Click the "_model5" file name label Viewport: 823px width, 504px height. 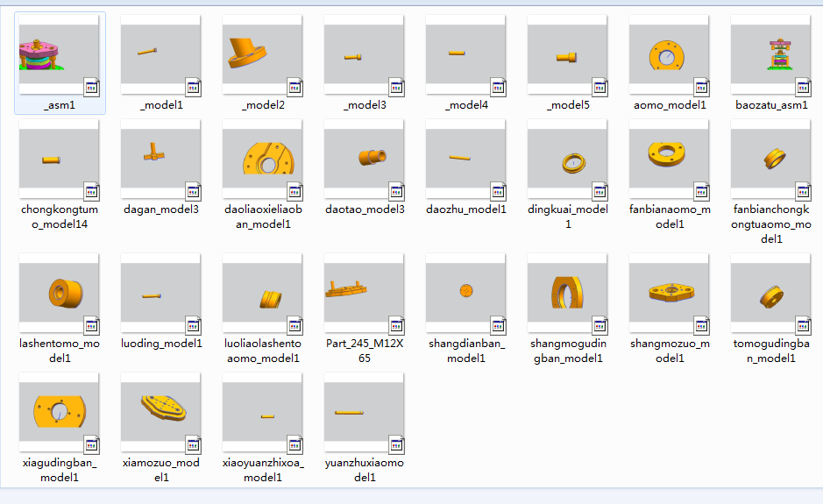[568, 105]
